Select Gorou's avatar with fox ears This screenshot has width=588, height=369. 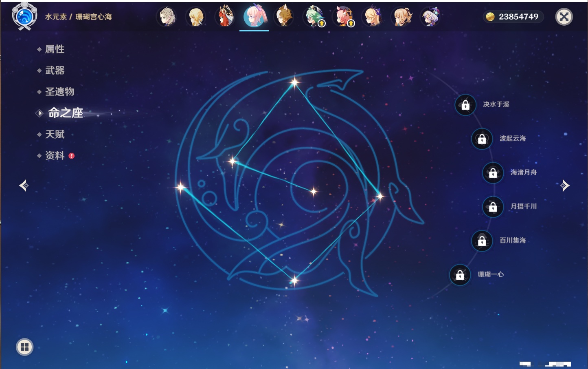pyautogui.click(x=284, y=17)
